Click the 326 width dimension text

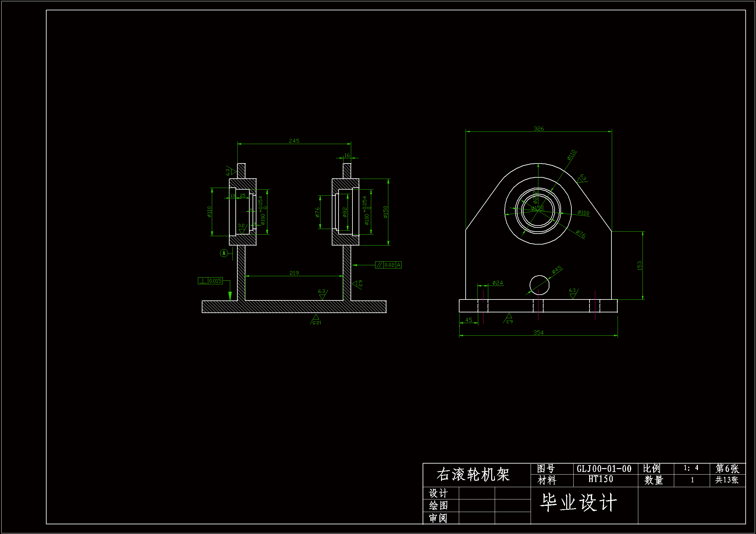539,129
